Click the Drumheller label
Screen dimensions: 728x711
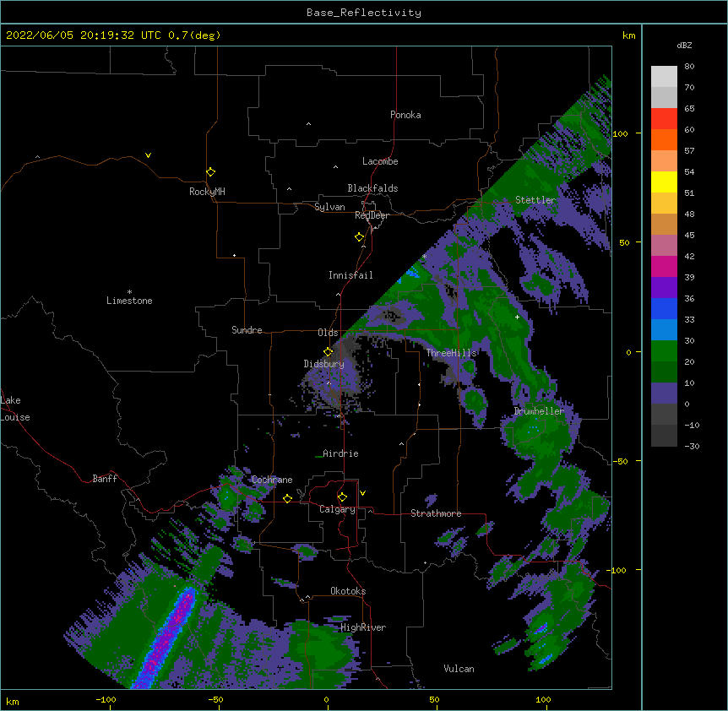539,411
